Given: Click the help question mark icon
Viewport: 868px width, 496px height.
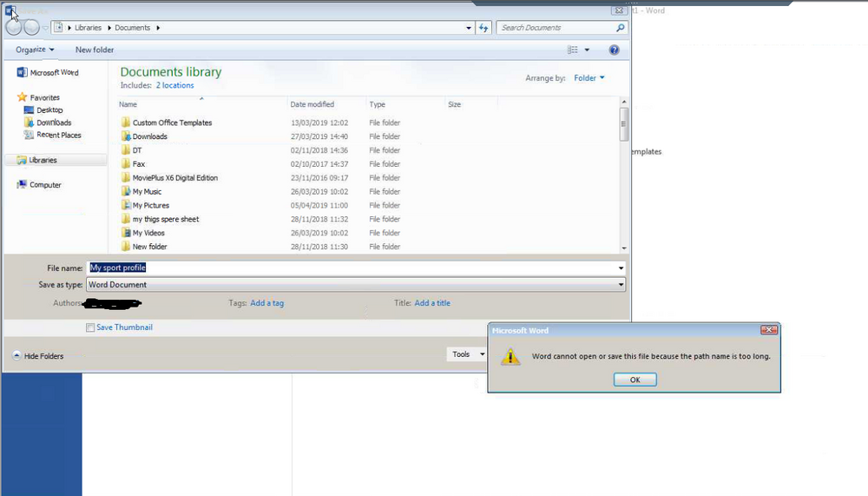Looking at the screenshot, I should (x=614, y=50).
